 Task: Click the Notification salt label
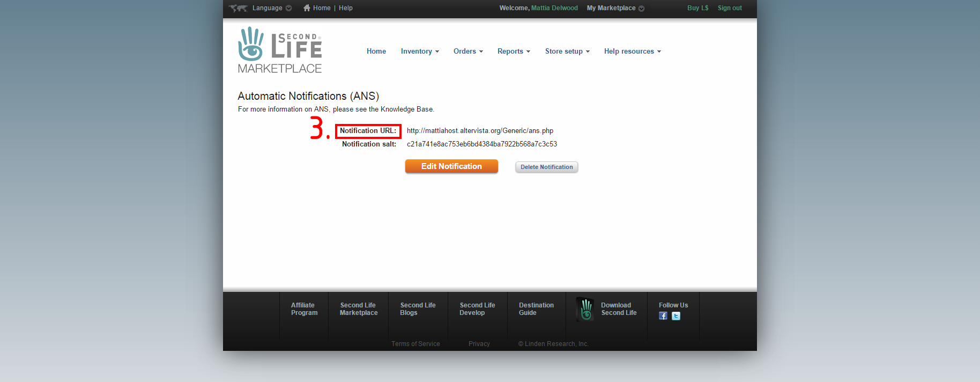369,144
